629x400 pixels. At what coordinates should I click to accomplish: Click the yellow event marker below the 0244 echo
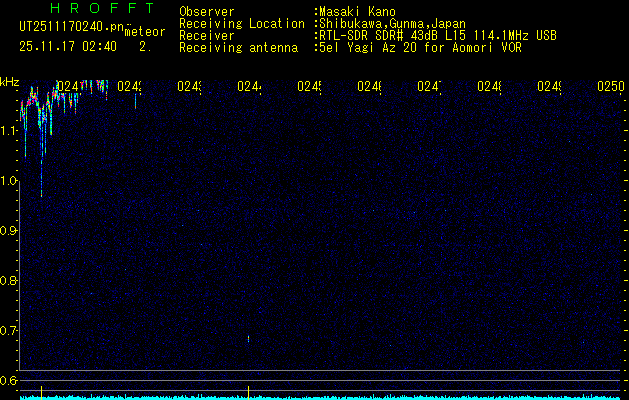(x=248, y=392)
